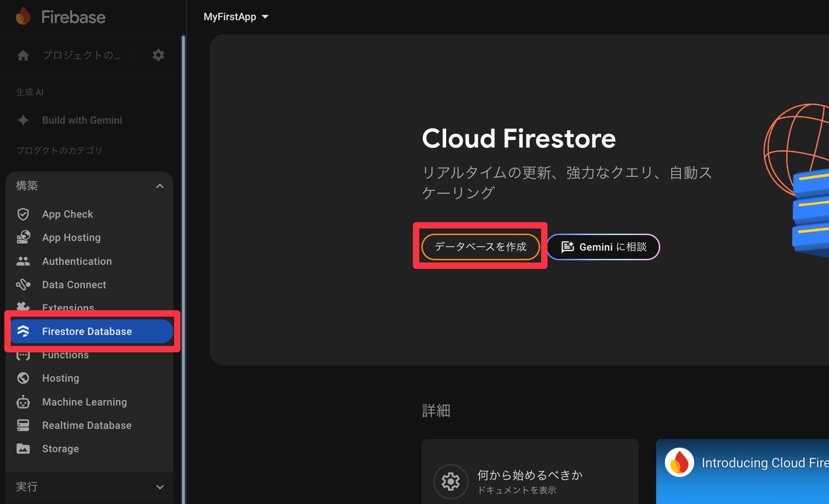Click the gear icon in 何から始めるべきか card
829x504 pixels.
pos(451,482)
